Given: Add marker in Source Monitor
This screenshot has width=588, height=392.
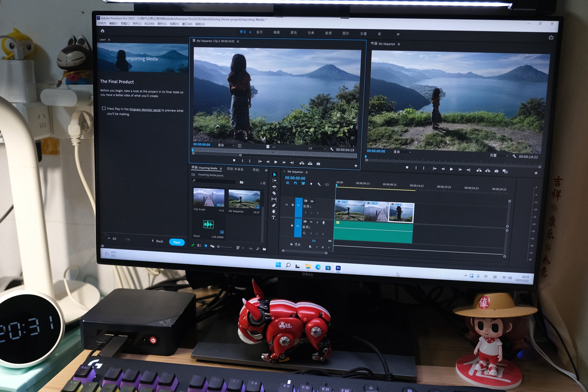Looking at the screenshot, I should tap(234, 160).
